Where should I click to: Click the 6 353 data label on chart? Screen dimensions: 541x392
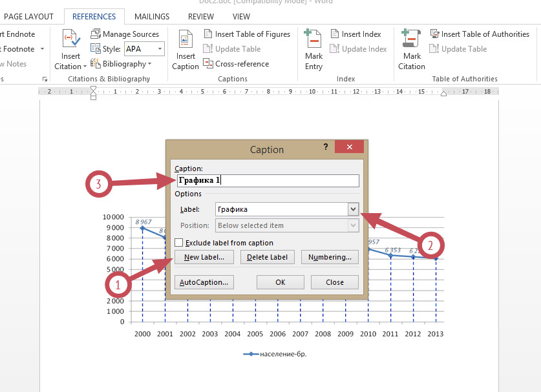click(x=392, y=250)
